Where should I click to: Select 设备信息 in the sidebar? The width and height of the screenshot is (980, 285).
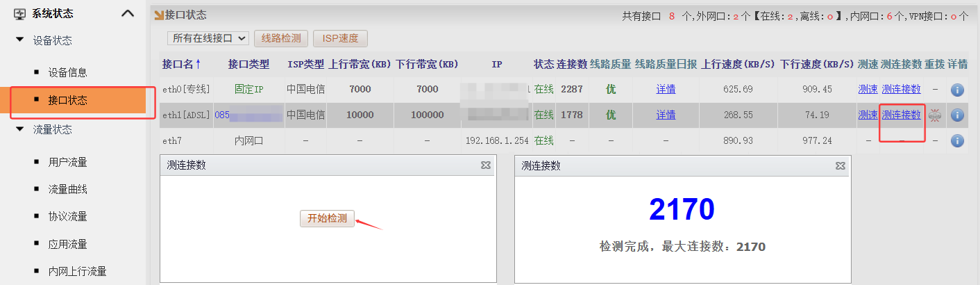pyautogui.click(x=67, y=72)
